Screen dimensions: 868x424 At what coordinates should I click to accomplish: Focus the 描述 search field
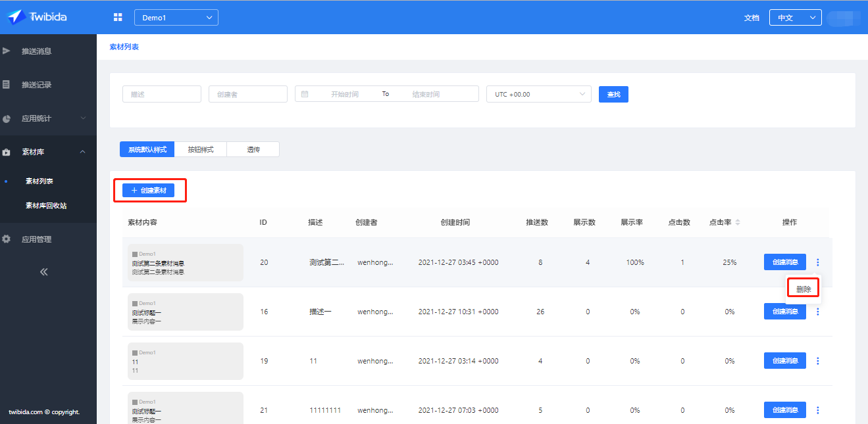click(162, 94)
